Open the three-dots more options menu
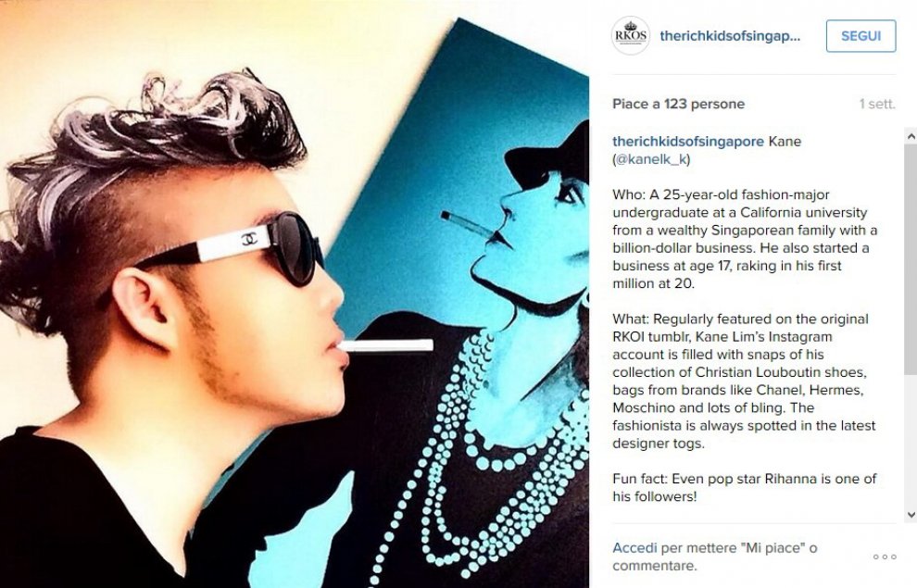The width and height of the screenshot is (917, 588). (x=885, y=557)
